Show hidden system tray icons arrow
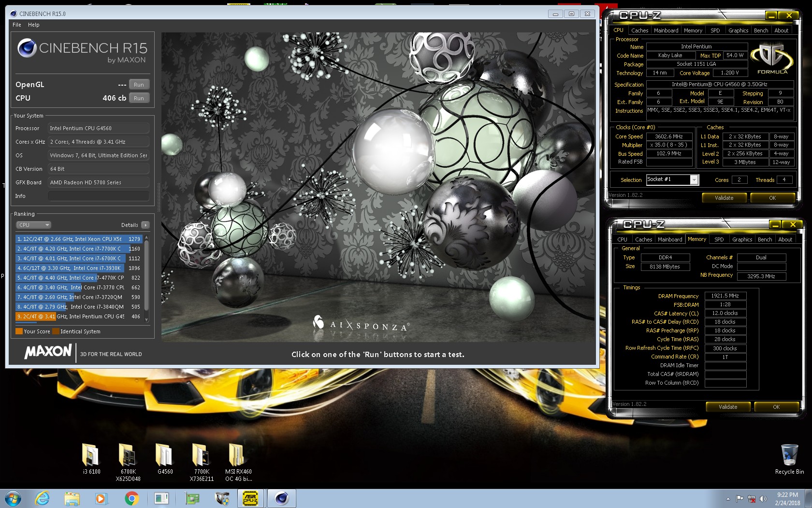 point(728,499)
